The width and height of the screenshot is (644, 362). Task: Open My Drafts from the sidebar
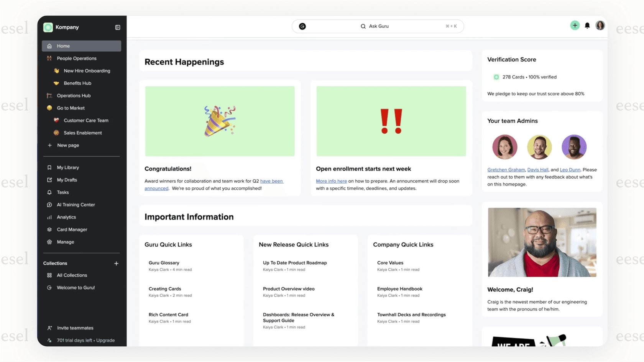coord(67,180)
